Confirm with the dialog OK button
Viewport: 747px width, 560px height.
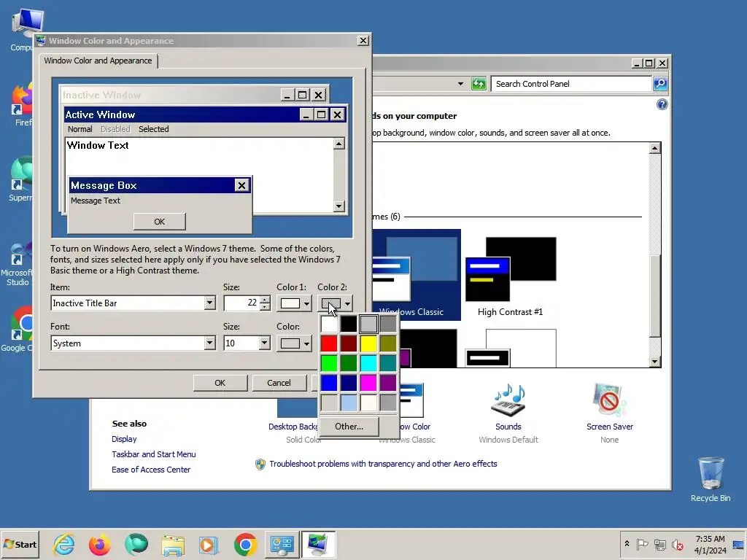point(220,383)
